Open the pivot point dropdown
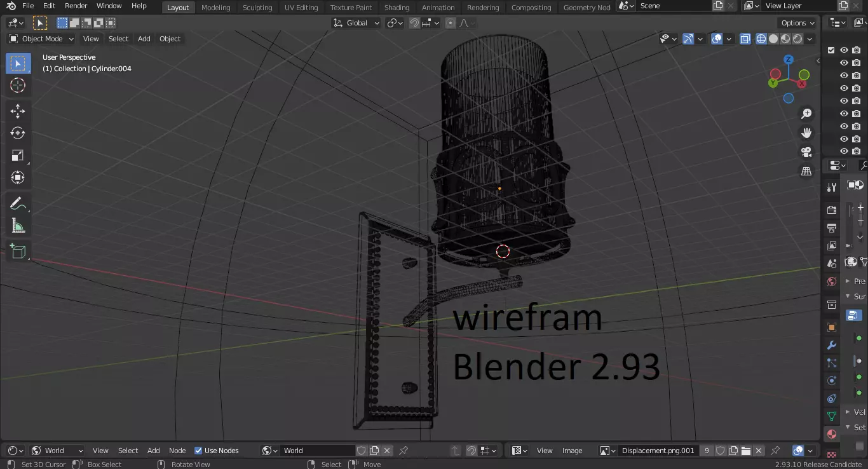Image resolution: width=868 pixels, height=469 pixels. pos(396,23)
